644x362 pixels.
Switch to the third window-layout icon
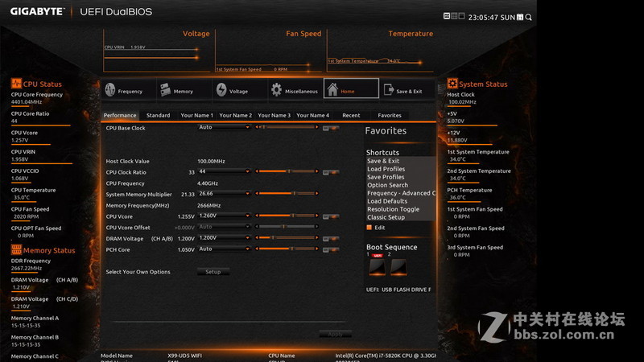[461, 16]
